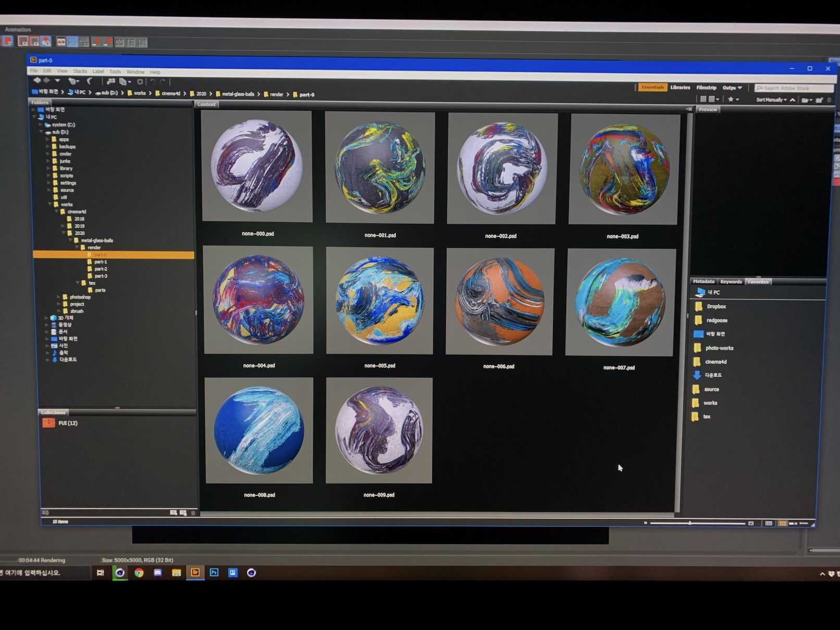Image resolution: width=840 pixels, height=630 pixels.
Task: Click the Go back arrow in Bridge toolbar
Action: coord(37,81)
